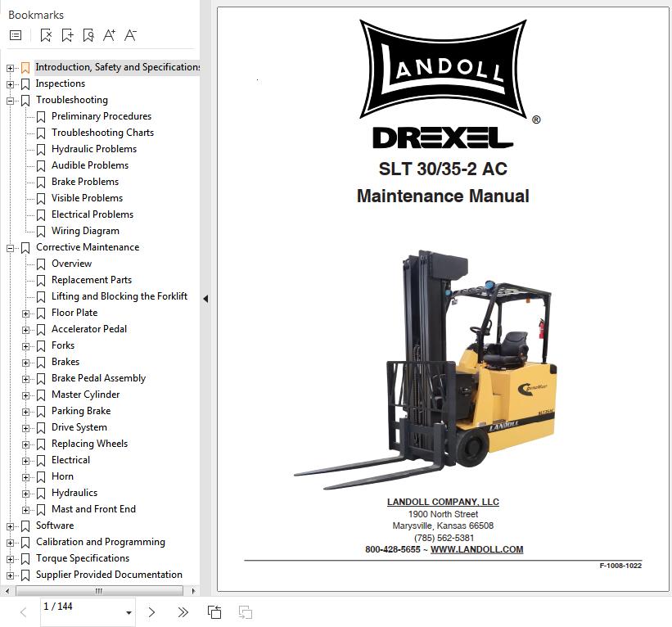
Task: Open the Wiring Diagram bookmark
Action: [85, 231]
